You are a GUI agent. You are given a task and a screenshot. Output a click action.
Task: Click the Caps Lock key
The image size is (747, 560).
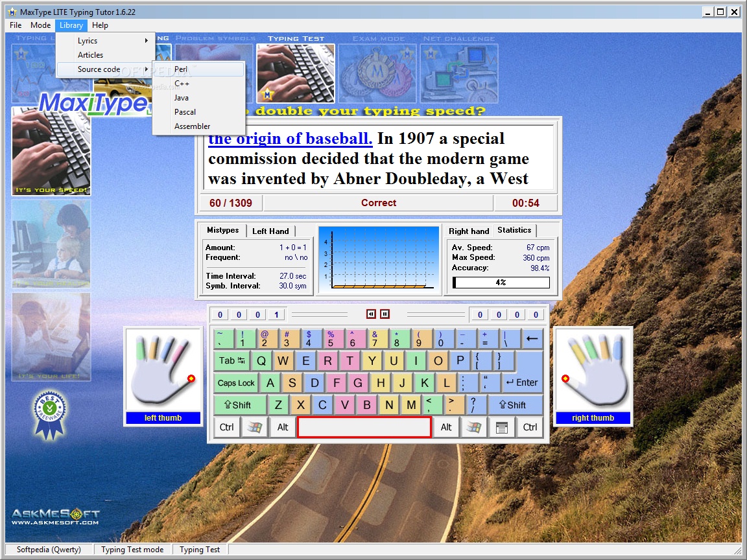236,383
